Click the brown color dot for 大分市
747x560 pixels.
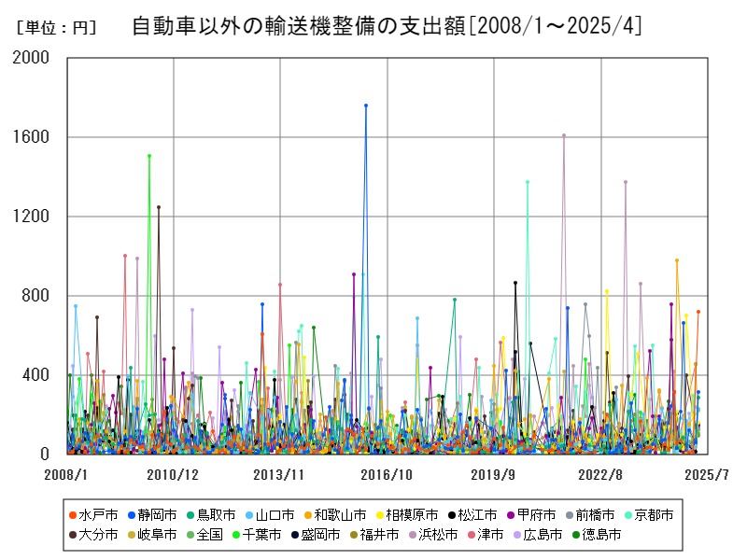73,535
